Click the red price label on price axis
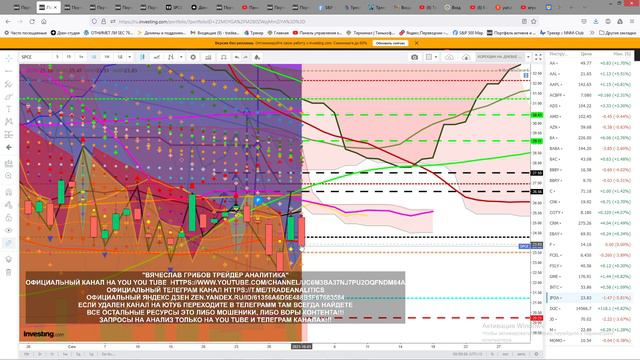Viewport: 640px width, 360px height. click(537, 318)
